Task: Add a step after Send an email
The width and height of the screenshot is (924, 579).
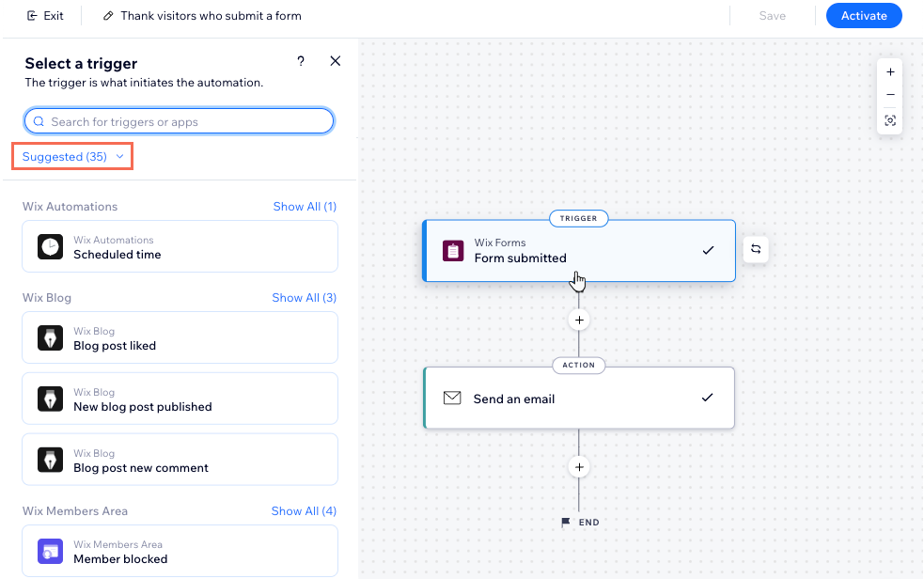Action: (x=579, y=467)
